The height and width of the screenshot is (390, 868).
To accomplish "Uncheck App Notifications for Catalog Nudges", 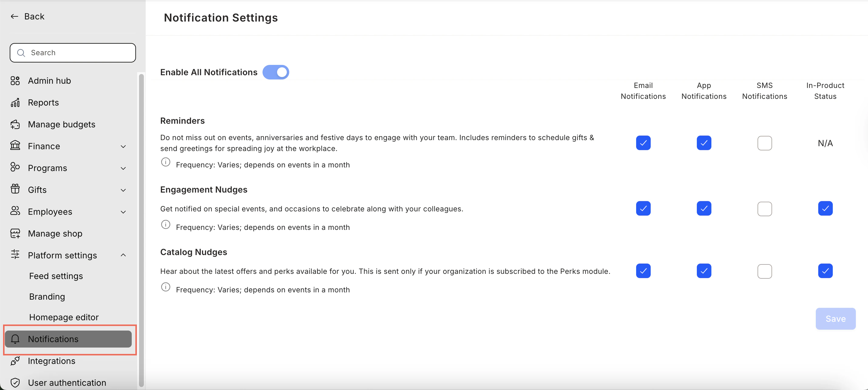I will 704,271.
